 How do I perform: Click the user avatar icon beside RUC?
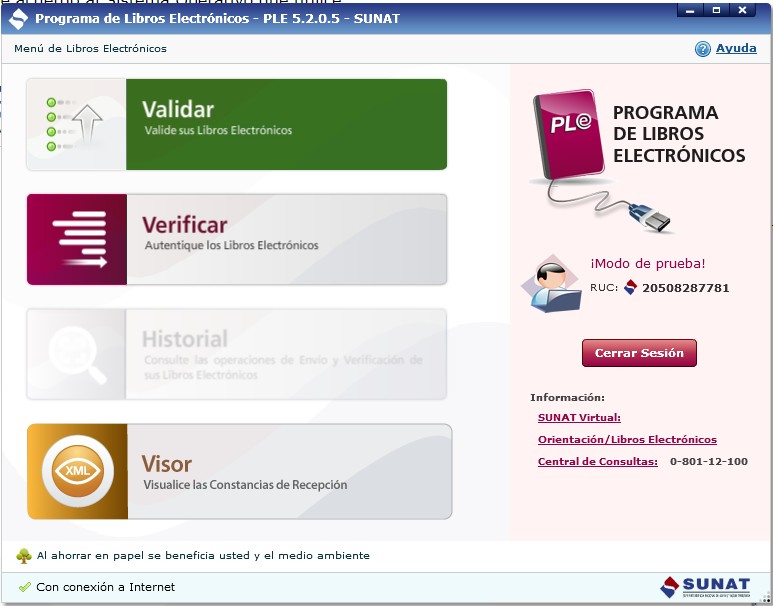pyautogui.click(x=550, y=285)
